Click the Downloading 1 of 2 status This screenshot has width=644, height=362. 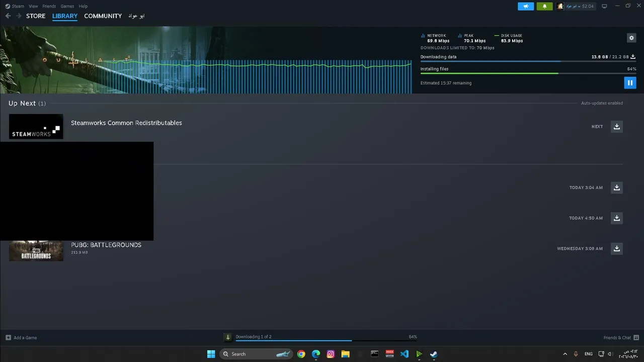(x=254, y=337)
